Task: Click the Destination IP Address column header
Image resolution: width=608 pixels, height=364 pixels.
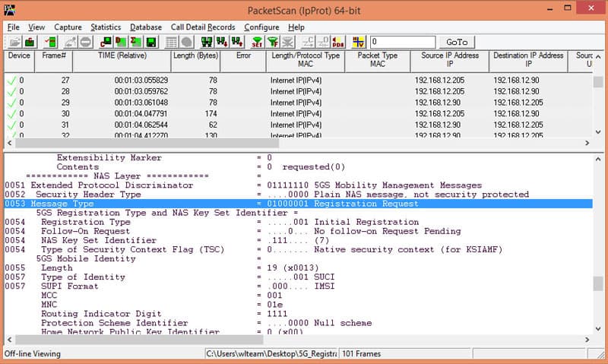Action: pyautogui.click(x=528, y=61)
